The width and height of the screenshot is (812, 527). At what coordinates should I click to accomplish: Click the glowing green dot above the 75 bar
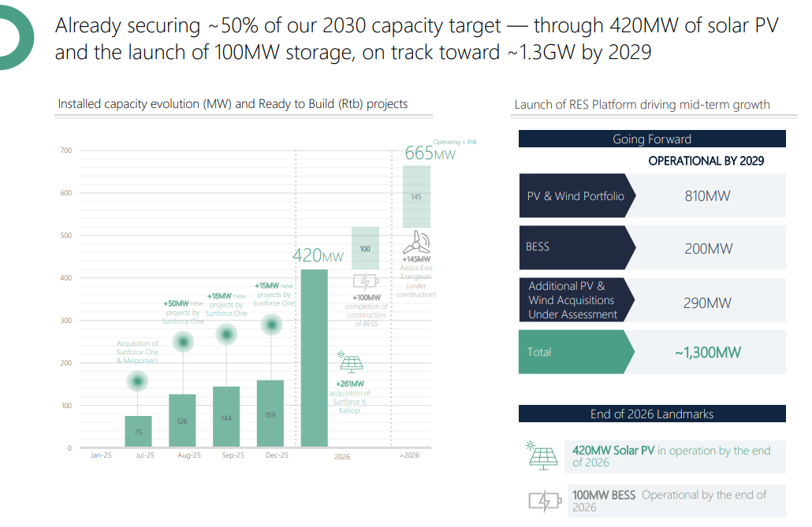(139, 381)
